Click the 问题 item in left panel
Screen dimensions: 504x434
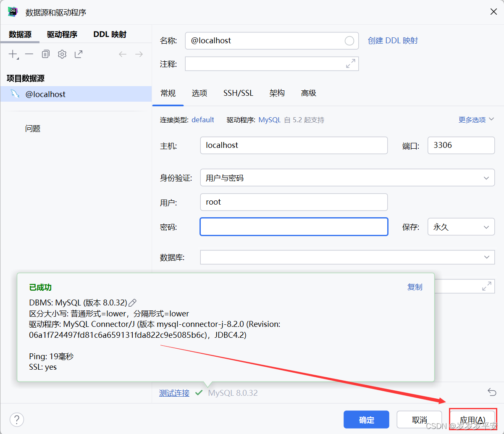[x=33, y=129]
